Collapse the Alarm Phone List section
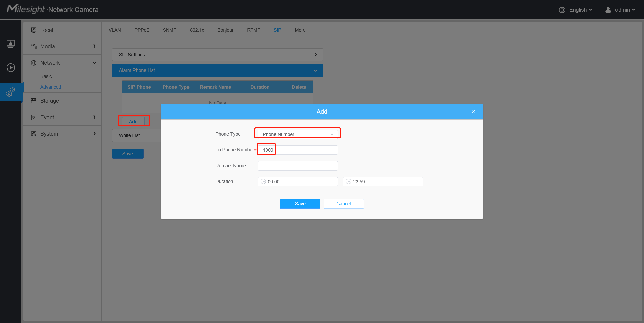644x323 pixels. click(218, 70)
